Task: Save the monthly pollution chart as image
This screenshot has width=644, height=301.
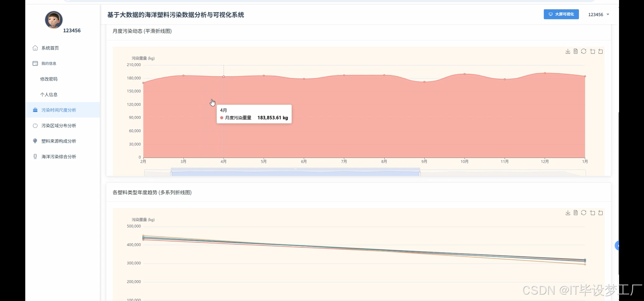Action: click(568, 51)
